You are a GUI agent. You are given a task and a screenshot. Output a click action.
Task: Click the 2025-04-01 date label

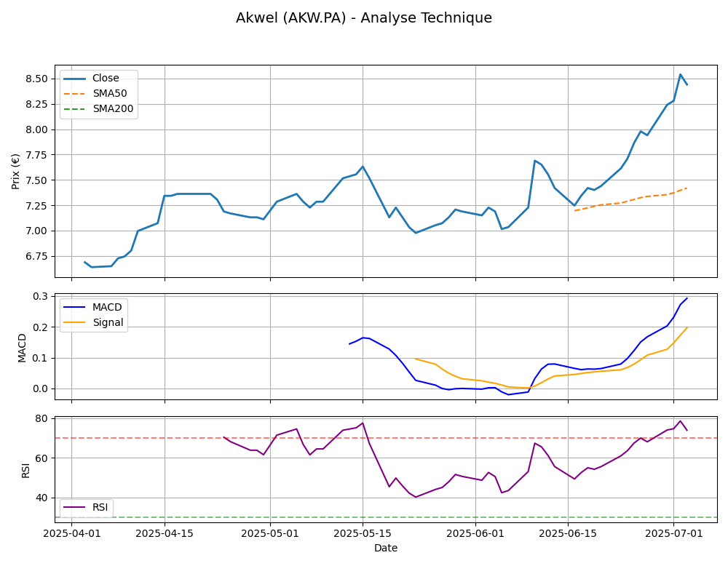coord(71,534)
